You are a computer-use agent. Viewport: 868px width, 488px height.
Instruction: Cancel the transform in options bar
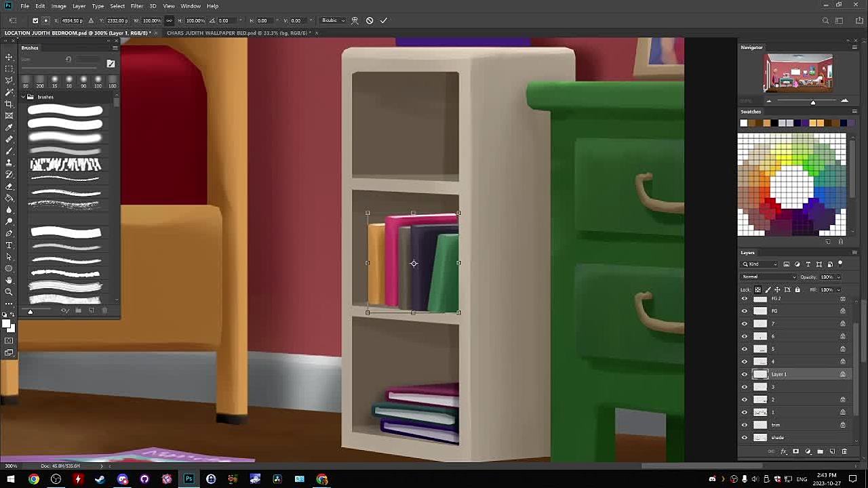370,20
